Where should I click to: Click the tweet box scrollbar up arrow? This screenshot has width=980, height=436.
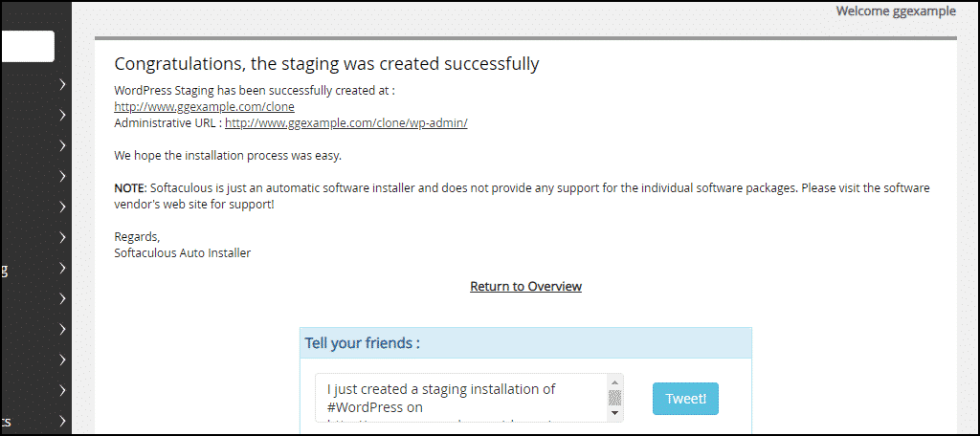[x=614, y=382]
